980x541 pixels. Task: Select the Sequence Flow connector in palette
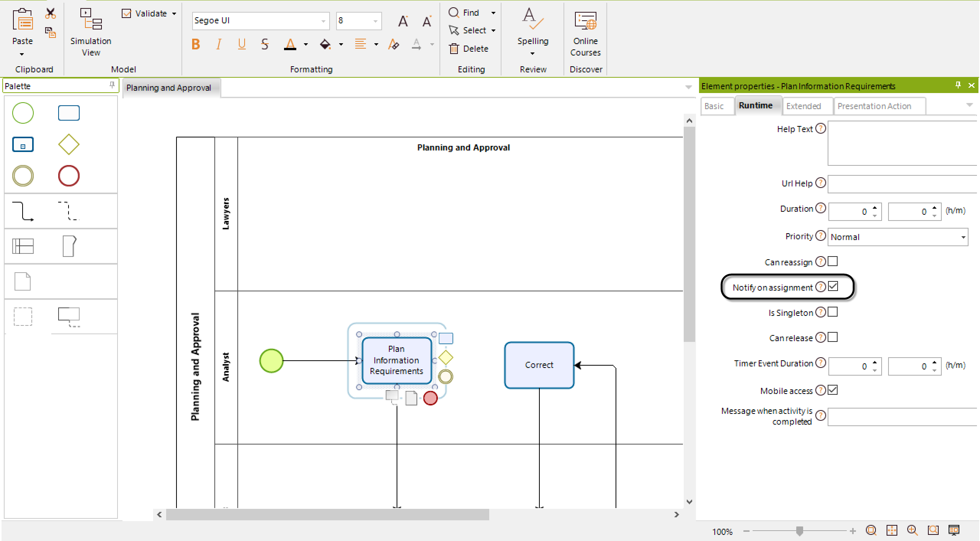pos(23,211)
